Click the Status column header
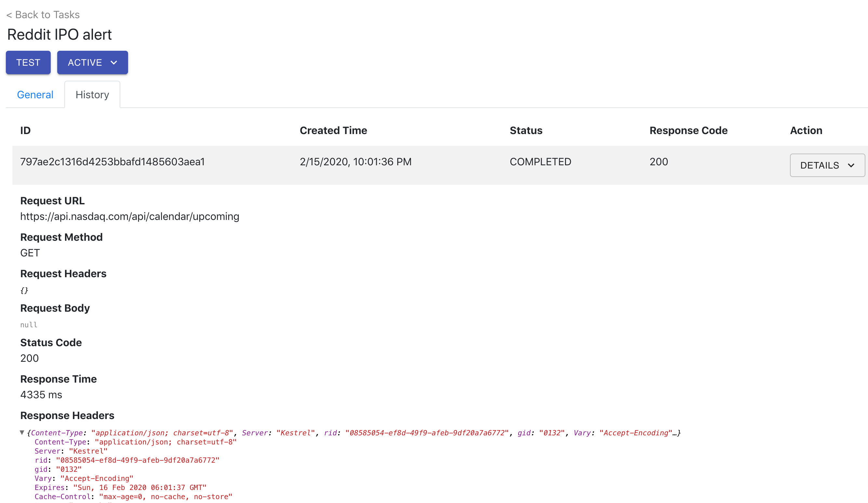Viewport: 868px width, 503px height. coord(526,130)
